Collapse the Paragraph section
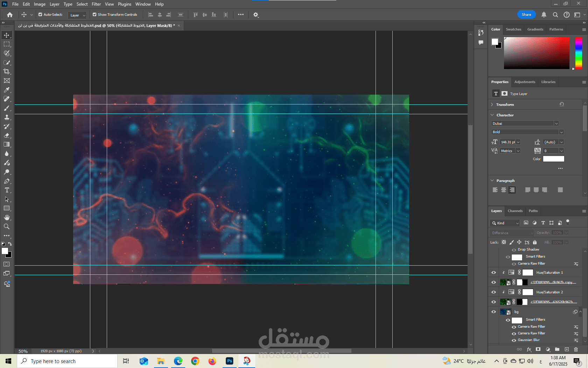Image resolution: width=588 pixels, height=368 pixels. pos(492,180)
